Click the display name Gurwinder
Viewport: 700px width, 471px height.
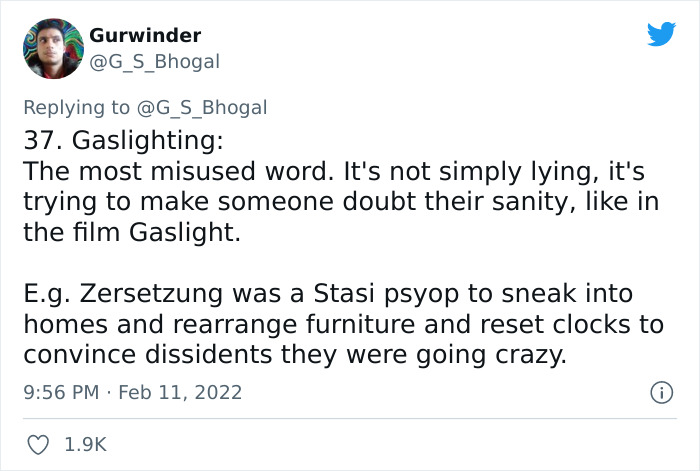[145, 35]
